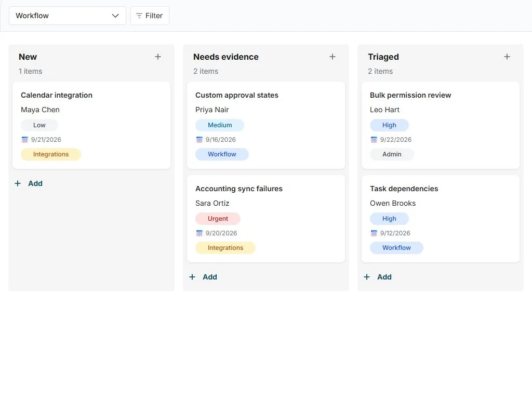This screenshot has height=399, width=532.
Task: Click the date 9/20/2026
Action: click(221, 233)
